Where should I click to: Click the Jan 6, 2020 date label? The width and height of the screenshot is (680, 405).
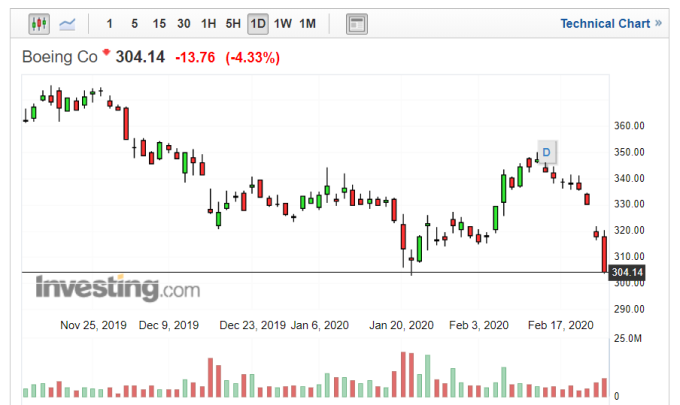pyautogui.click(x=320, y=325)
